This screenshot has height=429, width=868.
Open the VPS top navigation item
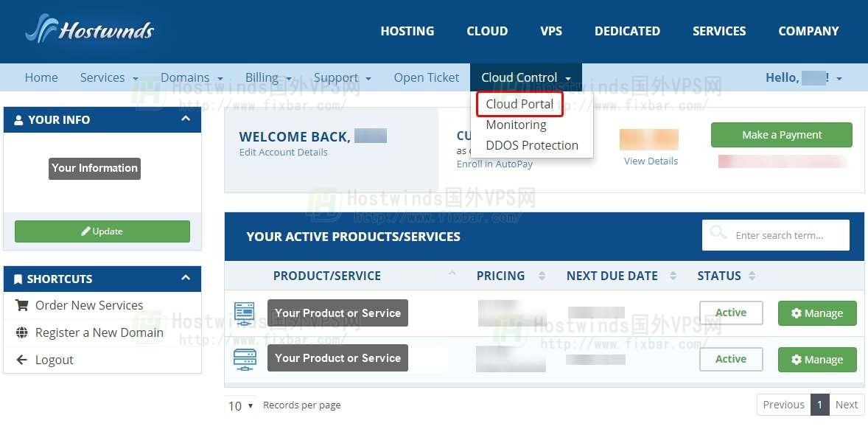[551, 31]
